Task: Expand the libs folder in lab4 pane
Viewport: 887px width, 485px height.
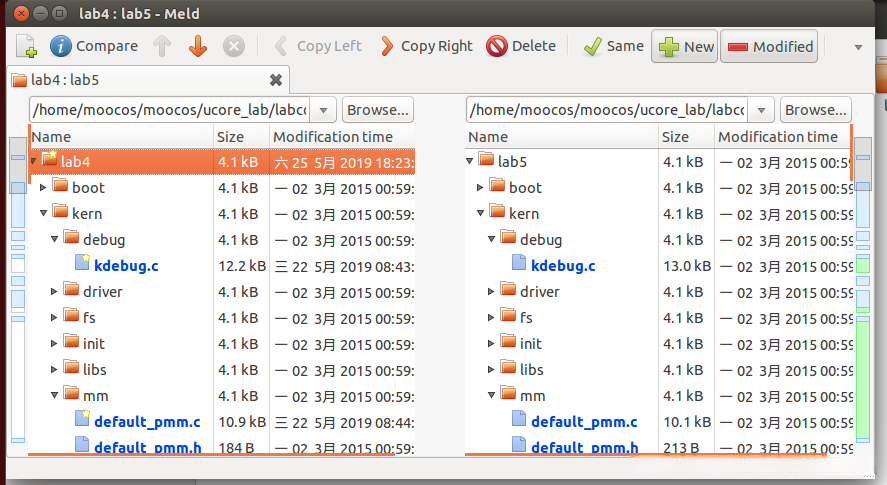Action: [54, 370]
